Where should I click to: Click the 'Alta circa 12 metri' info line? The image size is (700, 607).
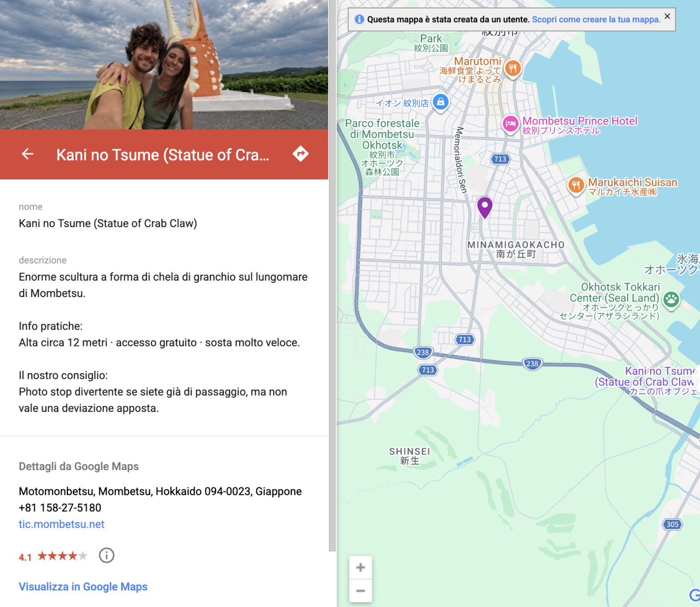pyautogui.click(x=159, y=342)
